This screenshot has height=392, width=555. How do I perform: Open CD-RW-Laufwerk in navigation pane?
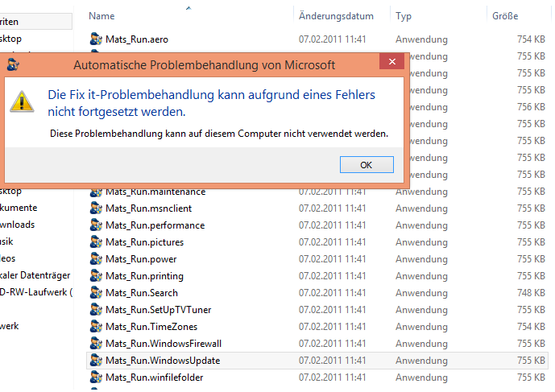(36, 292)
